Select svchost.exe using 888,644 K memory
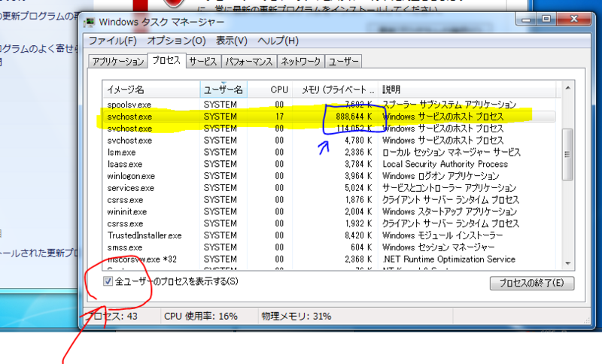This screenshot has height=364, width=602. coord(329,117)
